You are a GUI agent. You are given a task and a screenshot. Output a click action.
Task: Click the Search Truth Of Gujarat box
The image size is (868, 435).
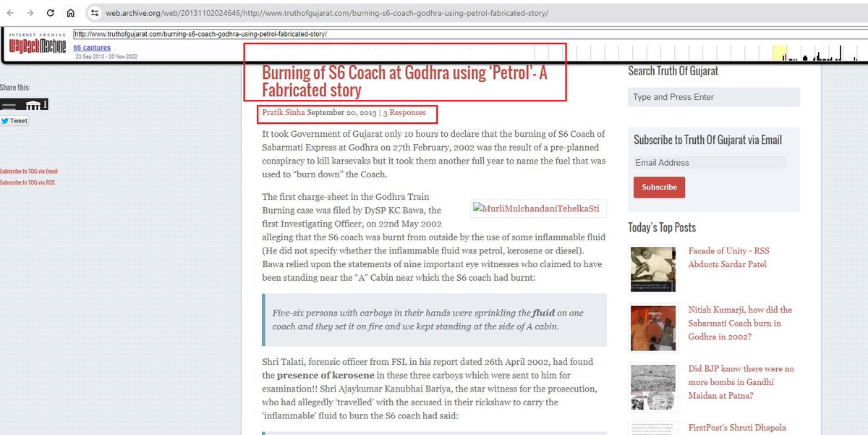point(714,97)
